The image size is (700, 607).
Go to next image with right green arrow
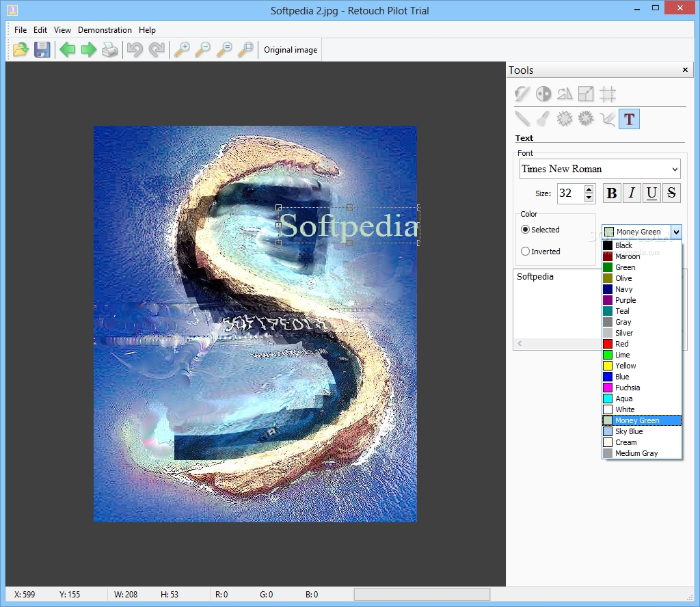pyautogui.click(x=89, y=49)
